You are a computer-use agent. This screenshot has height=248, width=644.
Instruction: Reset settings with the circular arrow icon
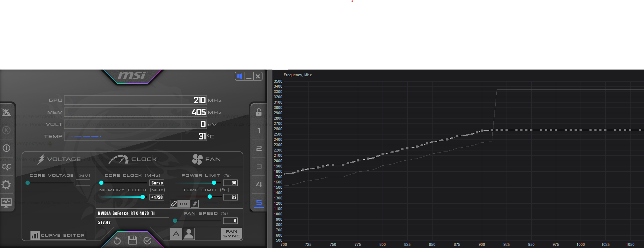pyautogui.click(x=117, y=241)
